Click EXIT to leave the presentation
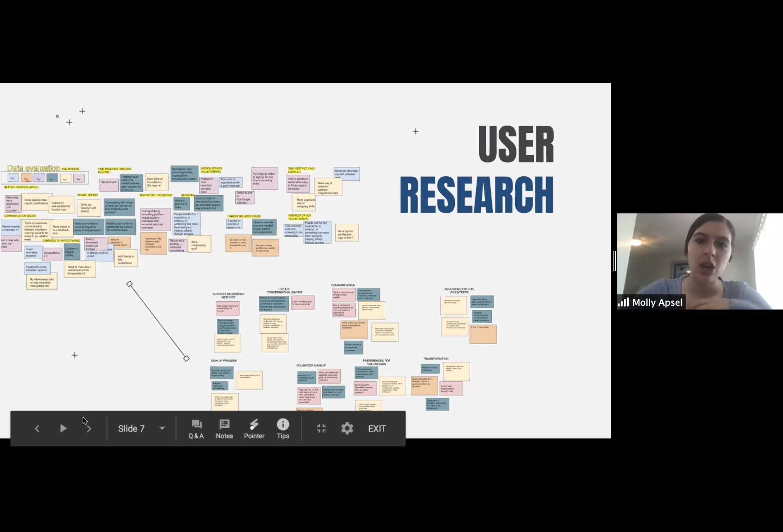The width and height of the screenshot is (783, 532). [x=377, y=429]
